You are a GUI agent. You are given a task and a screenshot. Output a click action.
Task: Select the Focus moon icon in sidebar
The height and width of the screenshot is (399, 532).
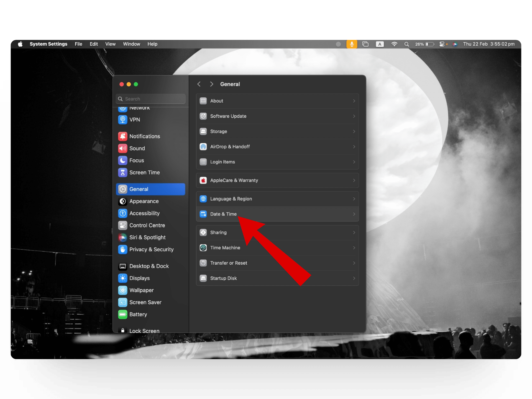(x=122, y=160)
